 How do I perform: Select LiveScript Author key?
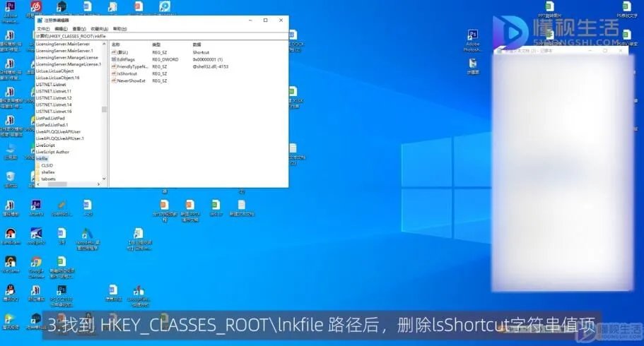(52, 152)
